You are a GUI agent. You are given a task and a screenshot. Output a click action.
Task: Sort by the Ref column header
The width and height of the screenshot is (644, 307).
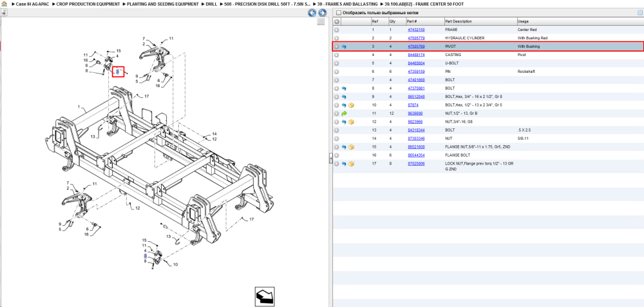[375, 21]
